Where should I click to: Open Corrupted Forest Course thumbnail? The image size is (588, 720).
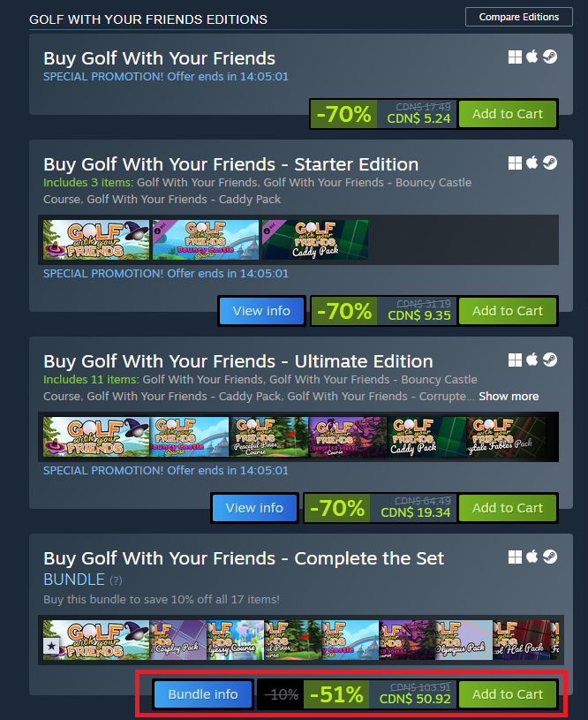[x=348, y=436]
